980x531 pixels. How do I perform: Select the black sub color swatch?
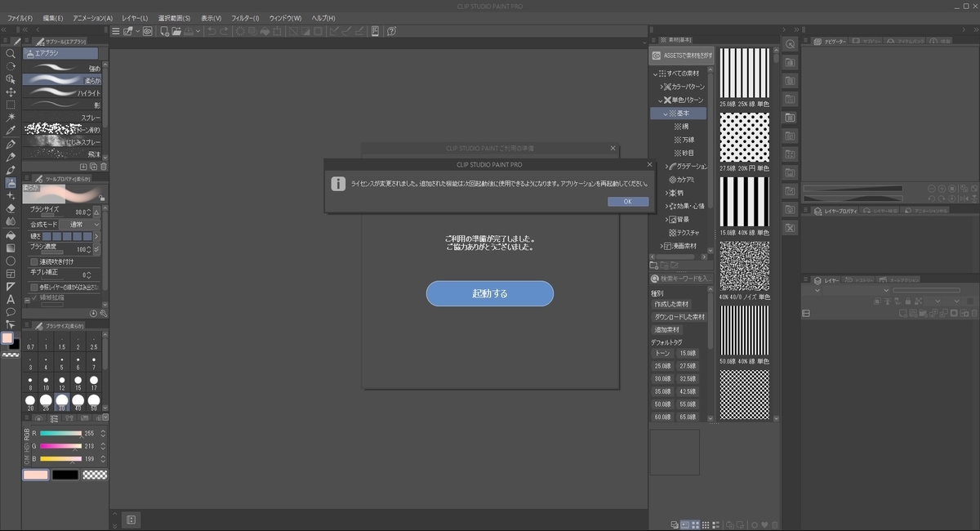[x=65, y=475]
